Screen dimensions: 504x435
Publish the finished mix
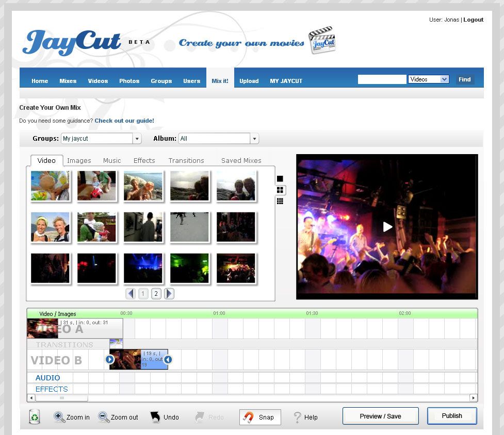point(451,415)
